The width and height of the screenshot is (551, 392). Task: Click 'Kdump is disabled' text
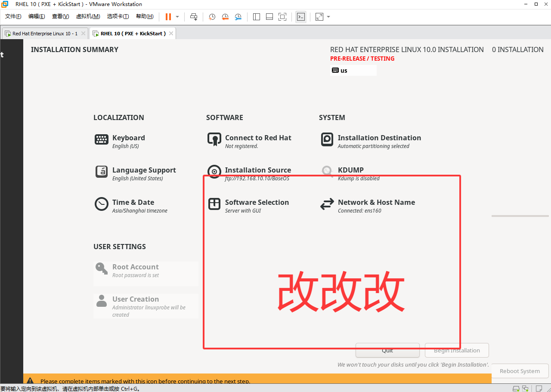tap(359, 179)
